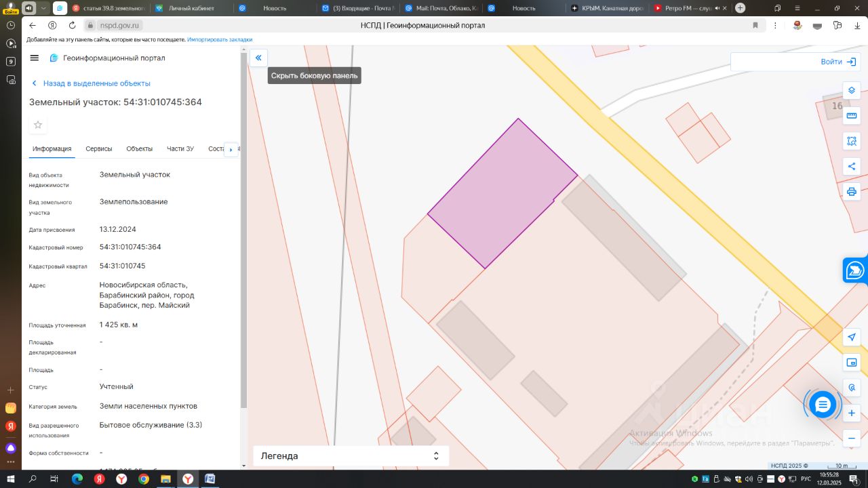The width and height of the screenshot is (868, 488).
Task: Click Импортировать закладки link
Action: pos(220,39)
